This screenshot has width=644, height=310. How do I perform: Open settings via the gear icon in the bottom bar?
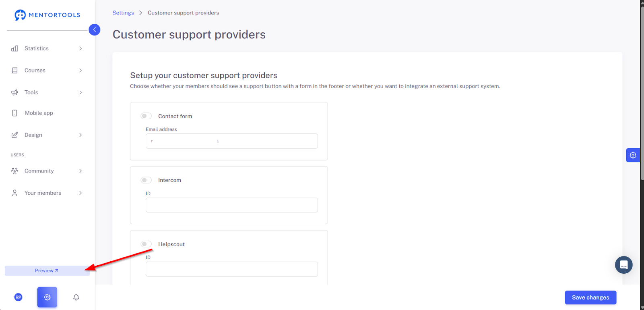click(x=47, y=297)
